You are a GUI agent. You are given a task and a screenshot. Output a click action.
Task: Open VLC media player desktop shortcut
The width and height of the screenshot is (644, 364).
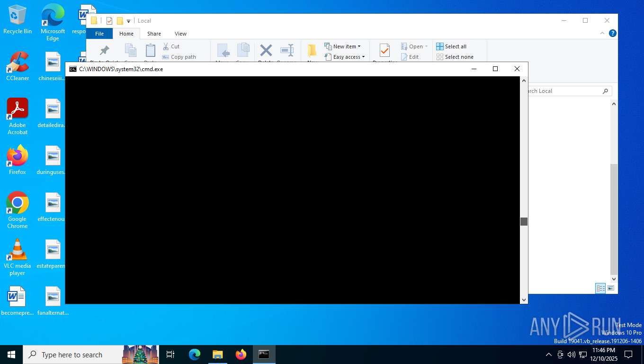click(x=18, y=257)
